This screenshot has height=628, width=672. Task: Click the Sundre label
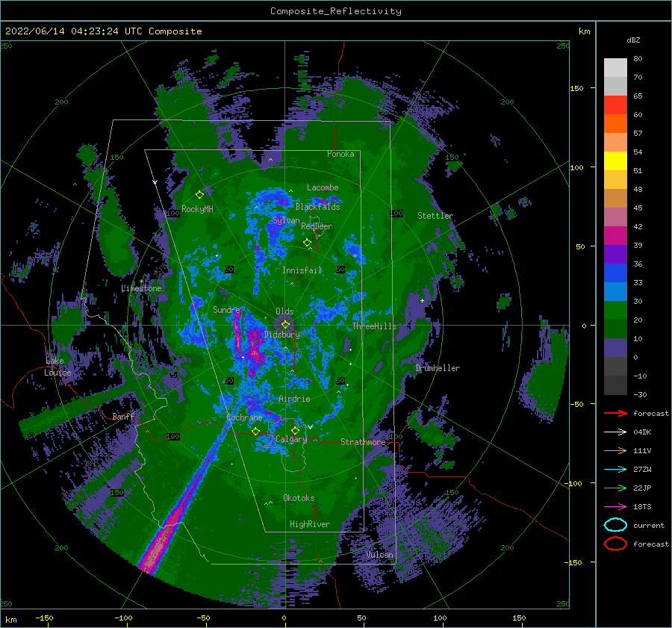[226, 309]
